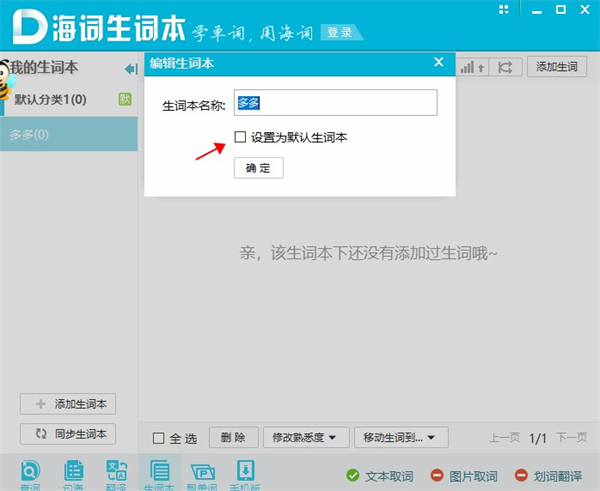Click the 同步生词本 sync button
Image resolution: width=600 pixels, height=491 pixels.
[68, 434]
